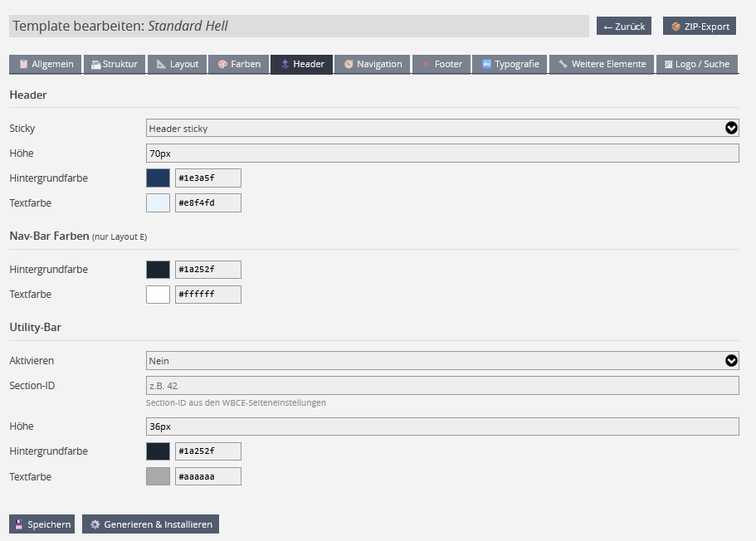Select the active Header tab
This screenshot has width=756, height=541.
[302, 64]
